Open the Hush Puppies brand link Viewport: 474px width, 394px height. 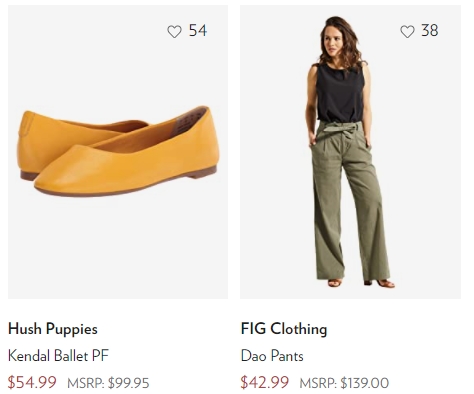pos(53,329)
